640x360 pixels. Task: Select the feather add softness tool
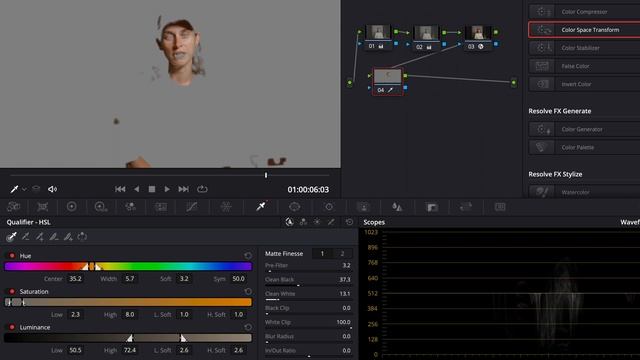[68, 236]
